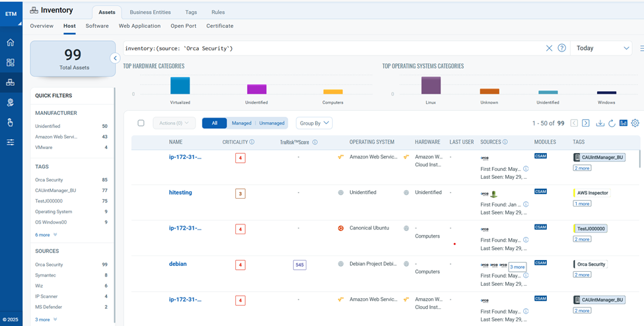This screenshot has width=644, height=326.
Task: Open the Today date range dropdown
Action: (x=602, y=48)
